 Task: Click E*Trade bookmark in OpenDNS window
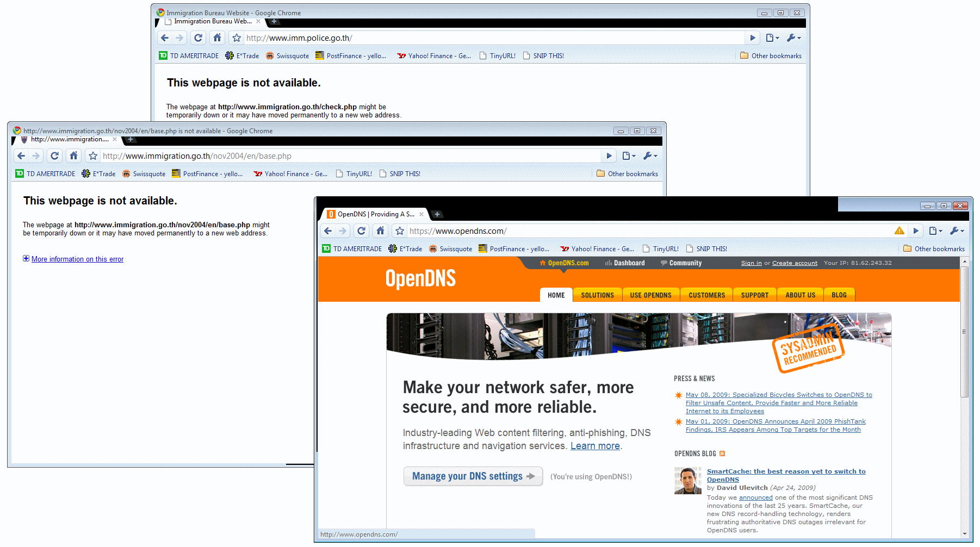coord(405,248)
